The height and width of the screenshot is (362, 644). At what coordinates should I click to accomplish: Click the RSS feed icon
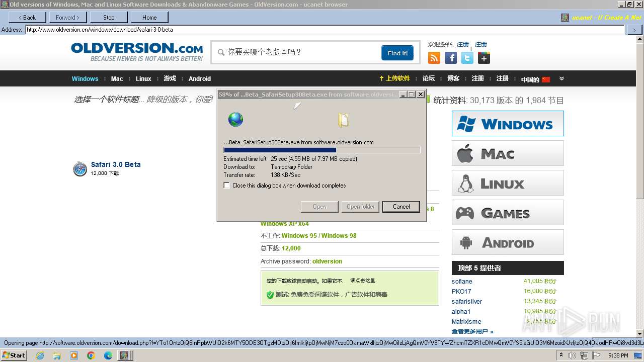coord(434,58)
